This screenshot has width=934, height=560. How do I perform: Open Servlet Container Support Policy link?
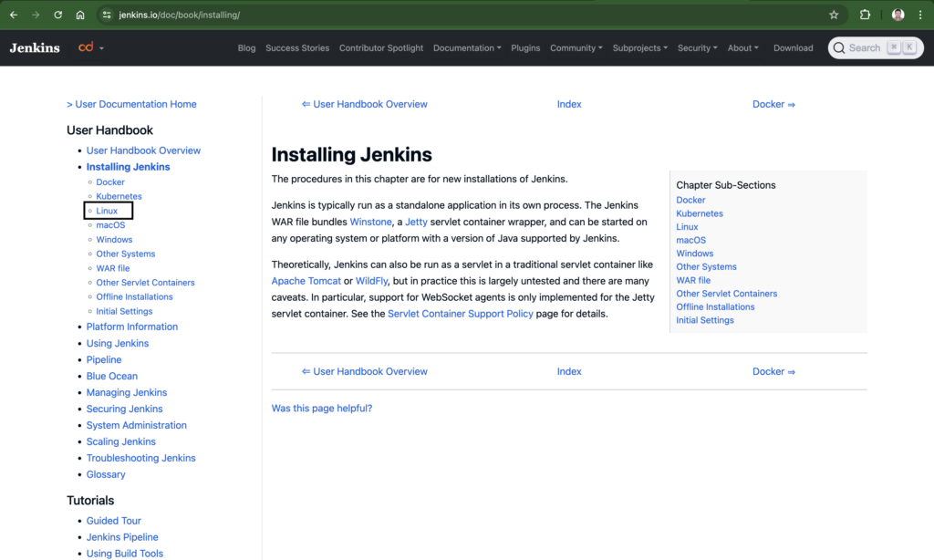(461, 314)
